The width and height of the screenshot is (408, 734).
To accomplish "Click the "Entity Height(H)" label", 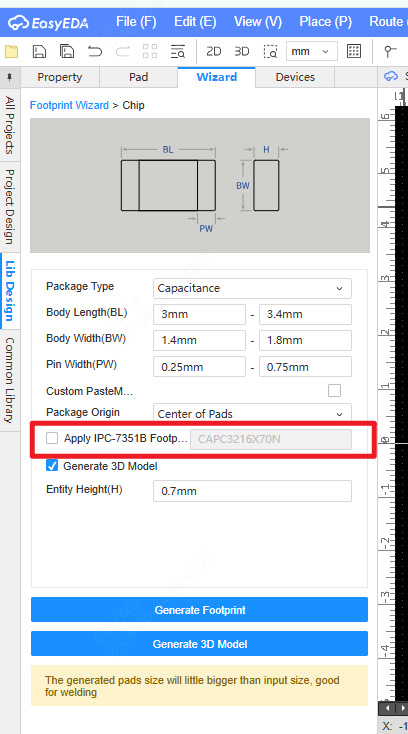I will tap(84, 490).
